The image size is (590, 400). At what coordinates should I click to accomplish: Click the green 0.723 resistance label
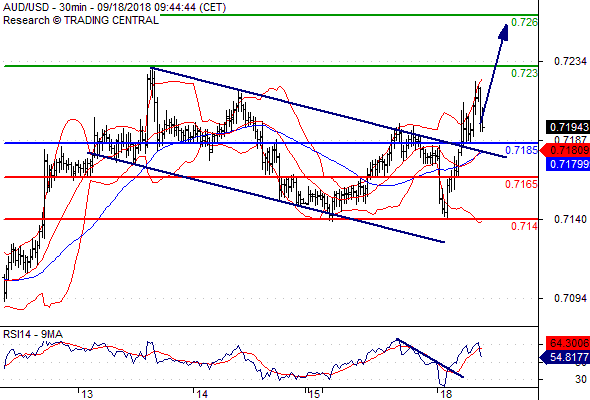coord(525,73)
